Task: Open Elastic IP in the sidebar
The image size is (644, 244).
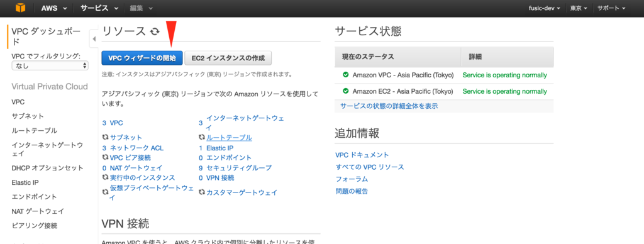Action: coord(25,182)
